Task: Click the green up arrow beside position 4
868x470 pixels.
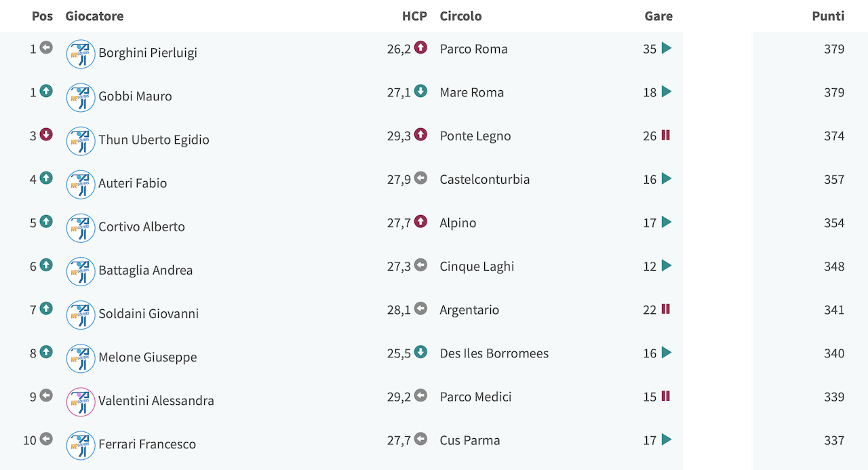Action: coord(46,178)
